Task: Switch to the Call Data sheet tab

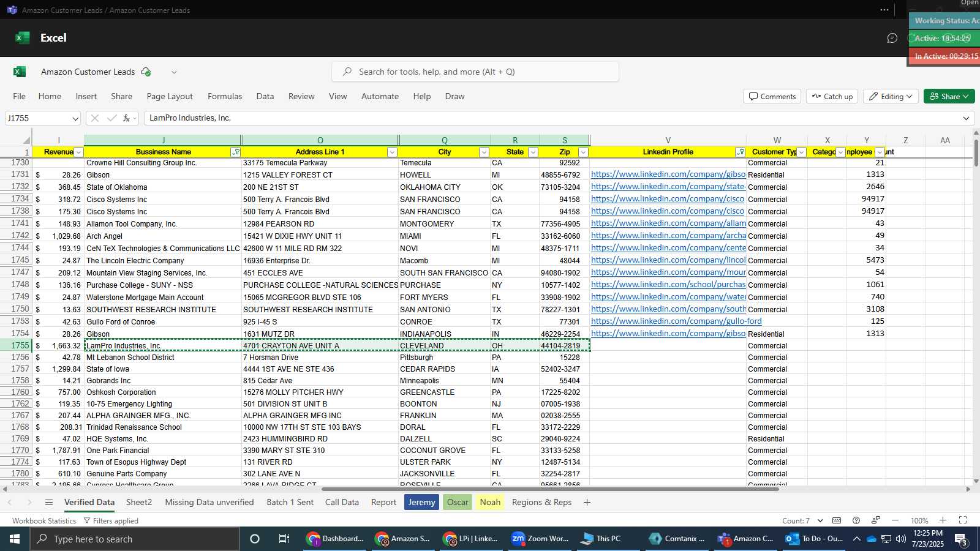Action: click(x=342, y=502)
